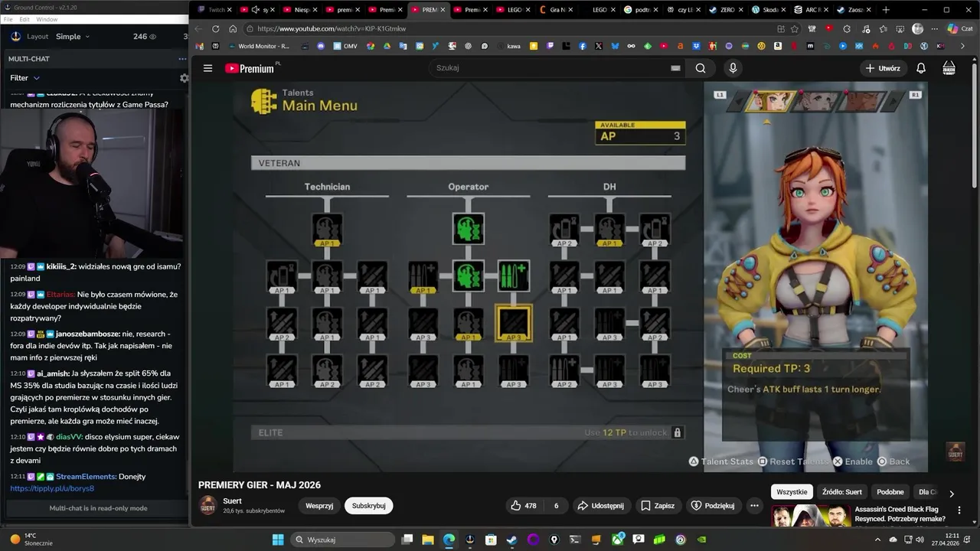The image size is (980, 551).
Task: Click the Windows taskbar Wyszukaj search box
Action: pyautogui.click(x=342, y=540)
